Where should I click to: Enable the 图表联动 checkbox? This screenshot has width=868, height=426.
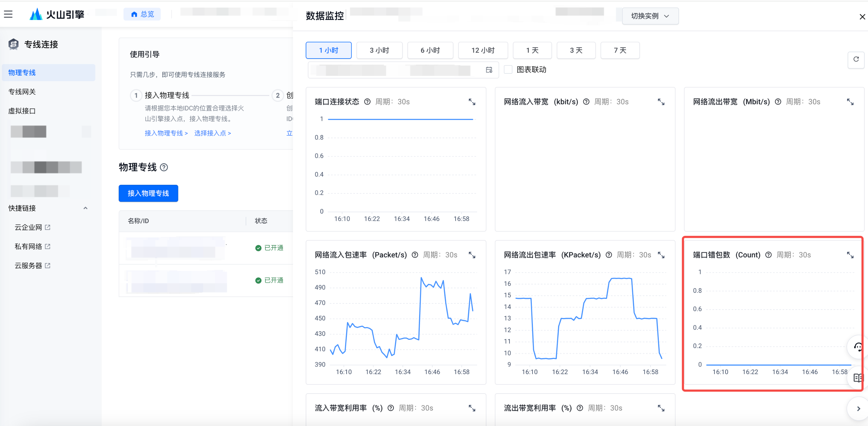click(508, 70)
